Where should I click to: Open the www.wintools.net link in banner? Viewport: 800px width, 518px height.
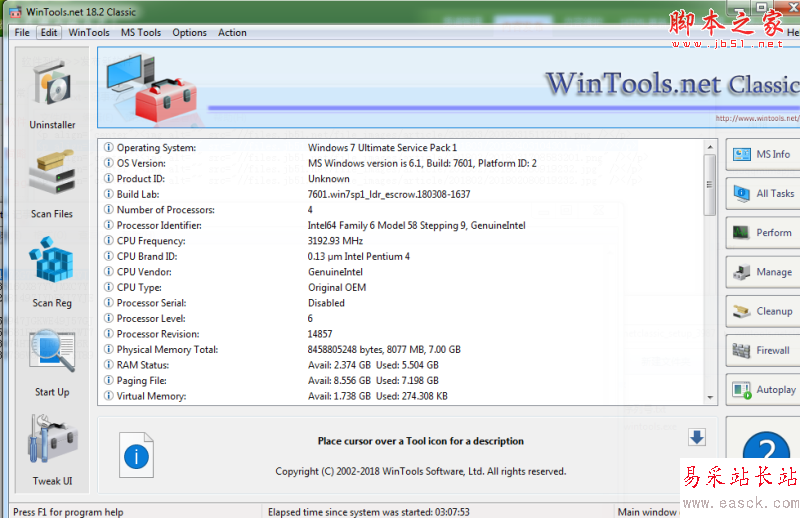757,118
